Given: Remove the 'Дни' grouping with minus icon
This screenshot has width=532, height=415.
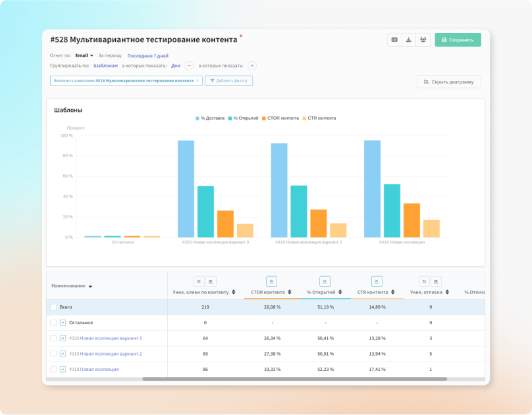Looking at the screenshot, I should (189, 66).
